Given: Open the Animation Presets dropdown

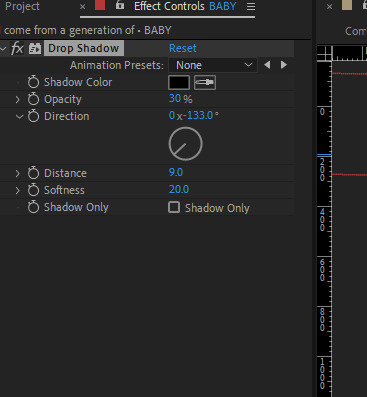Looking at the screenshot, I should click(213, 65).
